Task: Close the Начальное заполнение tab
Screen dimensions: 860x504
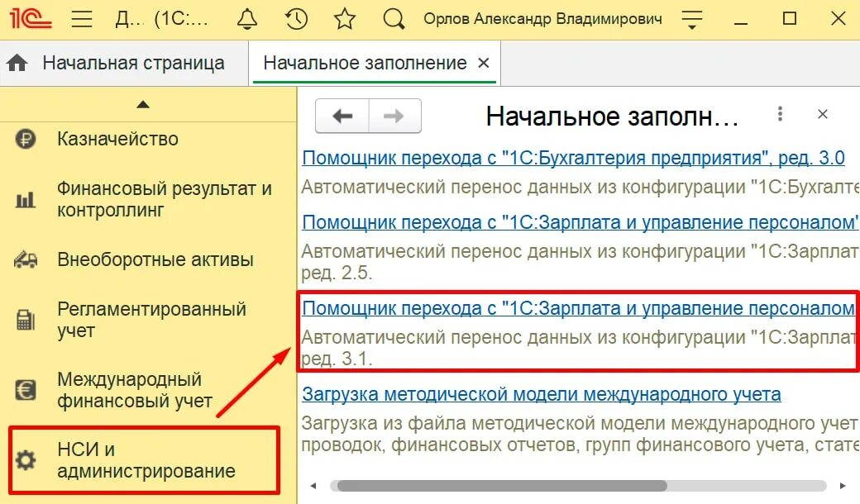Action: [483, 63]
